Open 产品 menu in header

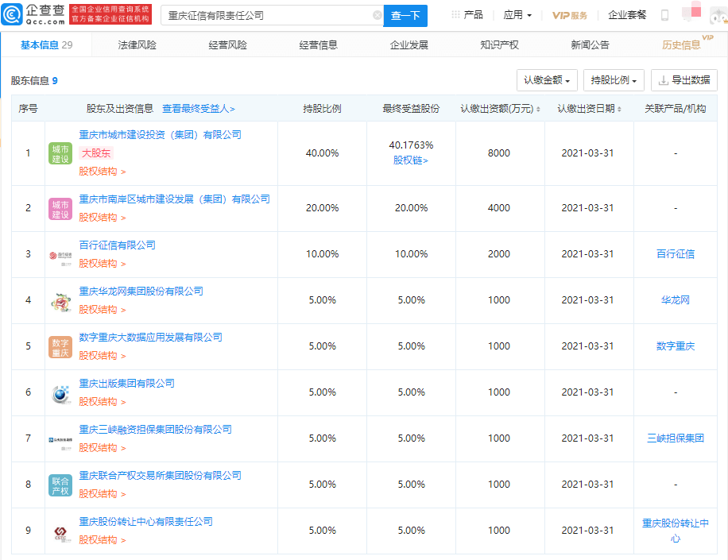[x=473, y=15]
